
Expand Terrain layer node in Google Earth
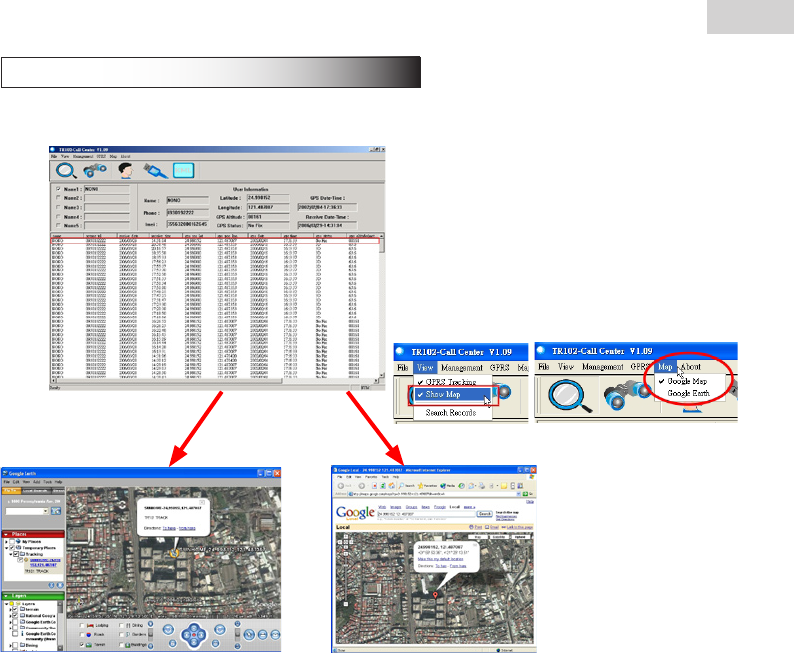coord(10,609)
